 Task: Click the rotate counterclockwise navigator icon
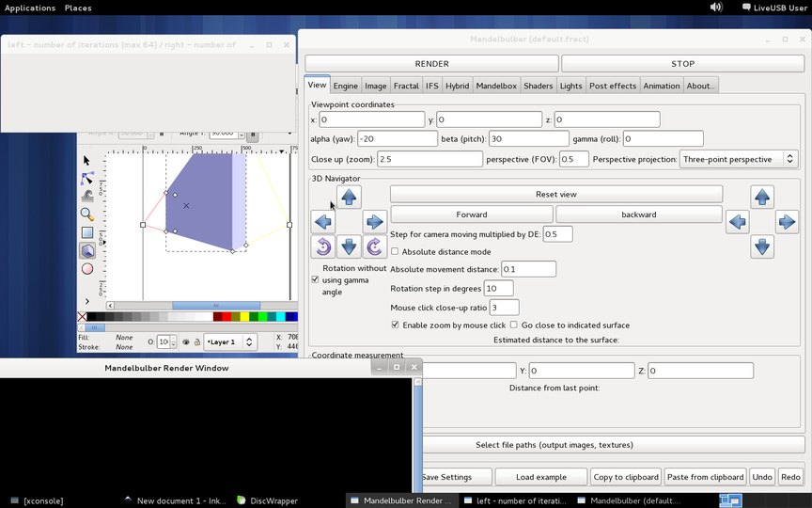323,246
